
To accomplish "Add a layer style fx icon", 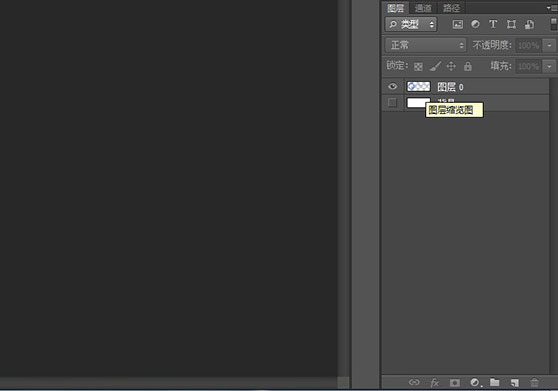I will tap(435, 382).
